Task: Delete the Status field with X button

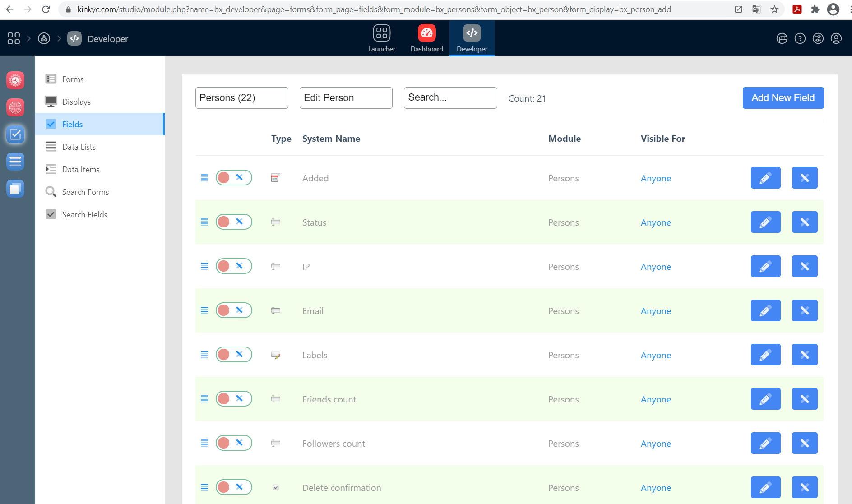Action: (x=804, y=222)
